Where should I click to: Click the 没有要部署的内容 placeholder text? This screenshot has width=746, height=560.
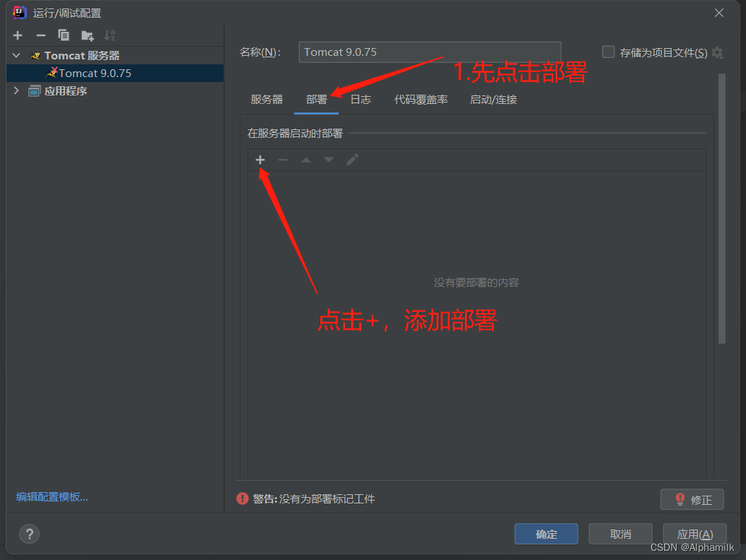(477, 283)
